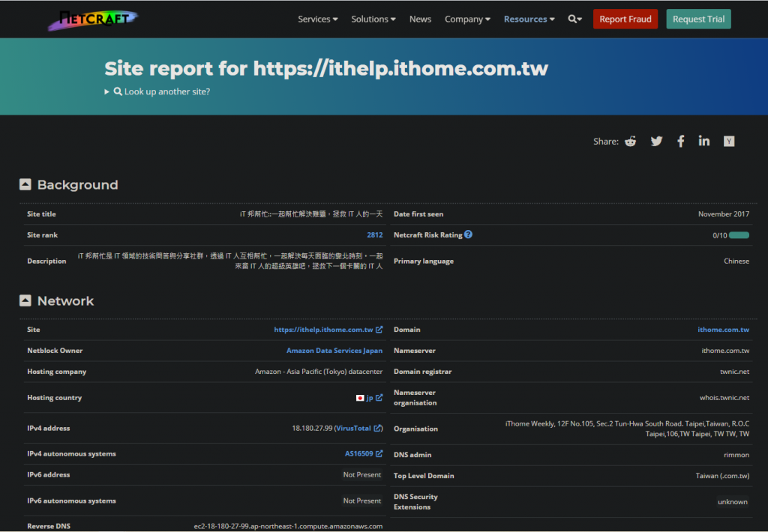Click external link icon beside AS16509
The height and width of the screenshot is (532, 768).
[x=379, y=453]
